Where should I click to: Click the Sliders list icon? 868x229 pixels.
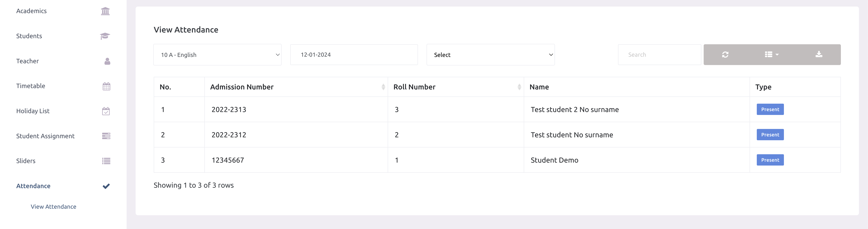pyautogui.click(x=106, y=161)
